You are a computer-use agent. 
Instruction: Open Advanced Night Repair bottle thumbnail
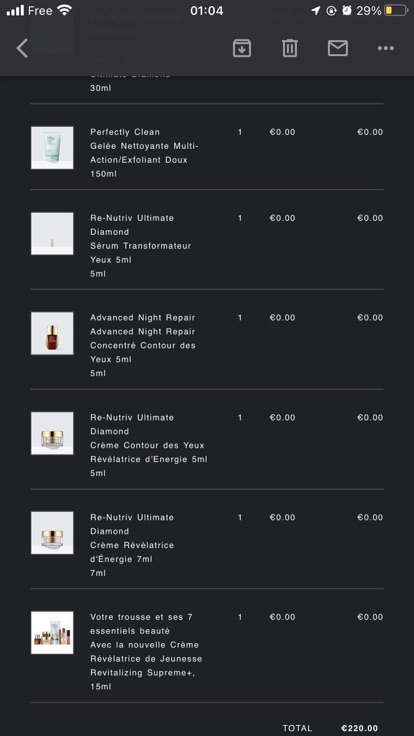click(52, 333)
